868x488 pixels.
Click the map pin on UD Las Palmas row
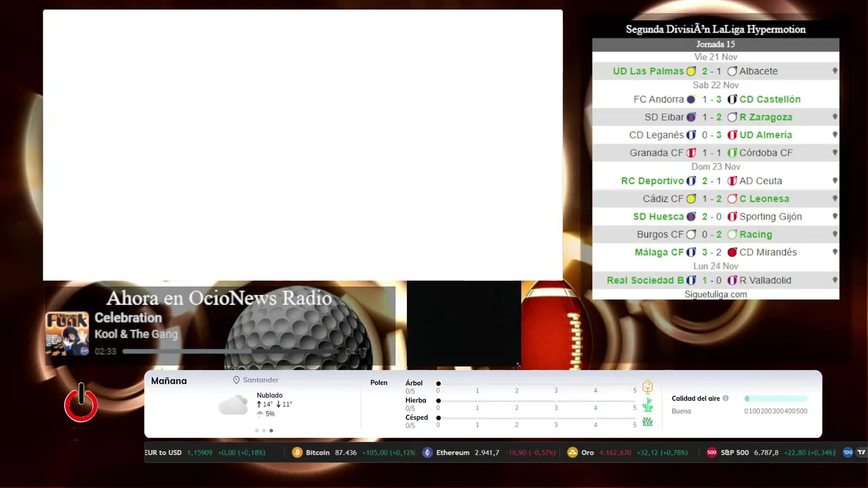[835, 71]
